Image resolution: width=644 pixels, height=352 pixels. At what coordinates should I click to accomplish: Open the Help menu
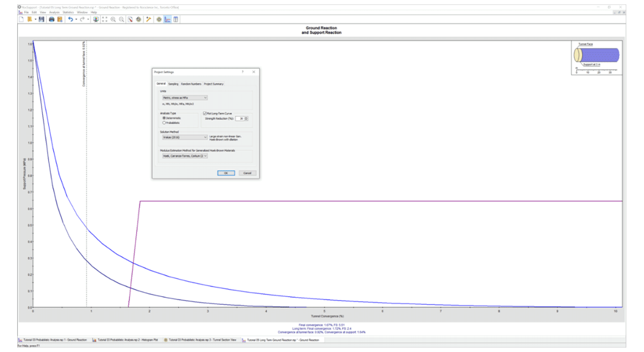tap(94, 12)
